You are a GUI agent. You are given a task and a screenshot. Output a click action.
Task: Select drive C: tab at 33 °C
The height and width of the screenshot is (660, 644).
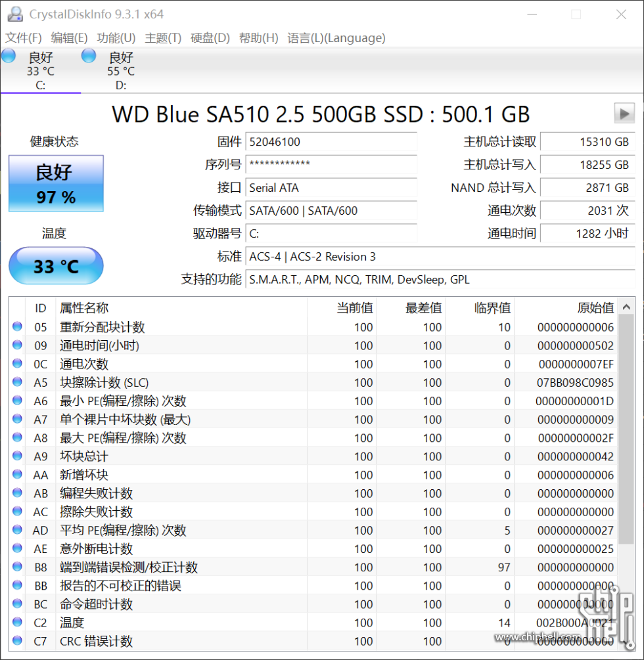pos(41,70)
